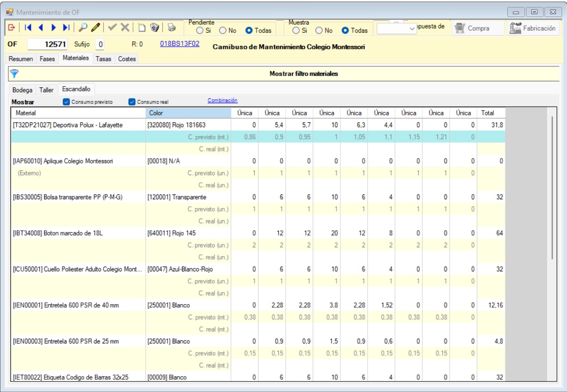567x392 pixels.
Task: Jump to the last record
Action: (x=66, y=28)
